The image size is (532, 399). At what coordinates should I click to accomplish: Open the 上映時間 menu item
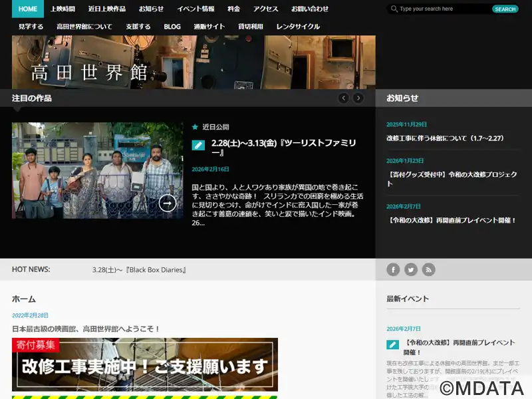point(63,9)
